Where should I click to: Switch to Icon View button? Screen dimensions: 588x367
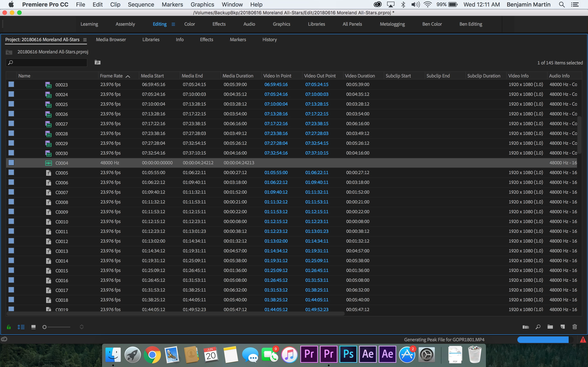(33, 327)
